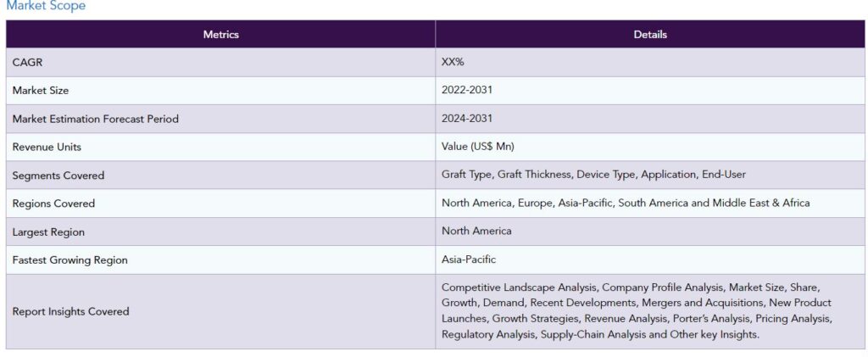The width and height of the screenshot is (868, 357).
Task: Click the Asia-Pacific fastest growing value
Action: 469,260
